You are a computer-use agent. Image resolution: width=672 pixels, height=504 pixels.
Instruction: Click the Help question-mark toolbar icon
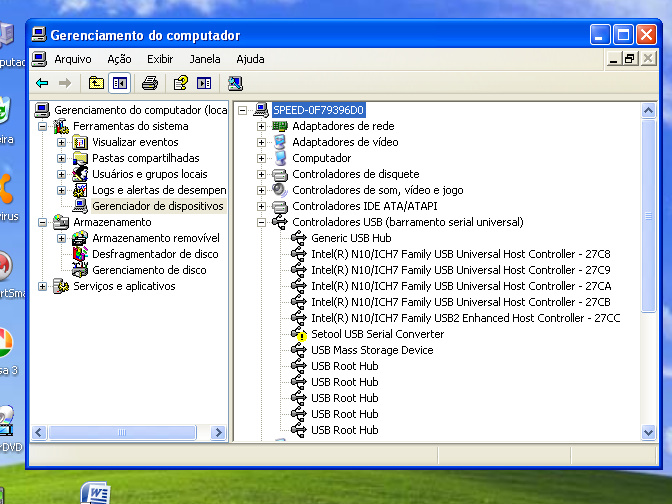coord(180,83)
